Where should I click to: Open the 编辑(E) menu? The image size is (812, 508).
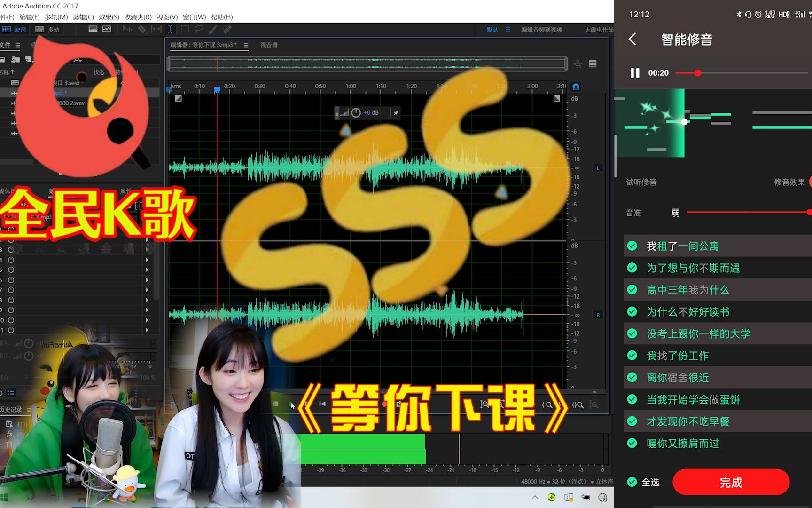coord(29,17)
